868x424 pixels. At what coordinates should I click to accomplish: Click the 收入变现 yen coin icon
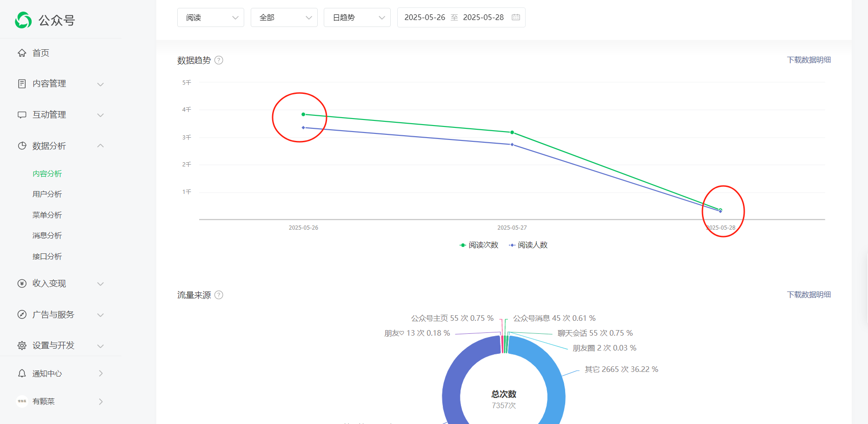(22, 284)
